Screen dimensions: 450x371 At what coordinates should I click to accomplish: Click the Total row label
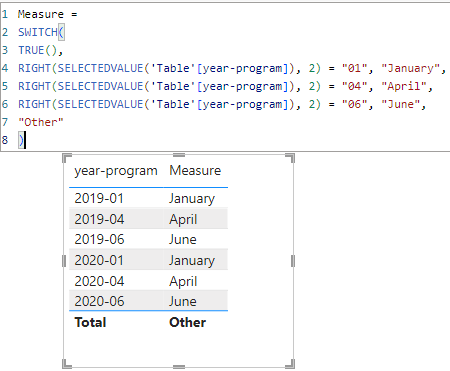pos(90,322)
